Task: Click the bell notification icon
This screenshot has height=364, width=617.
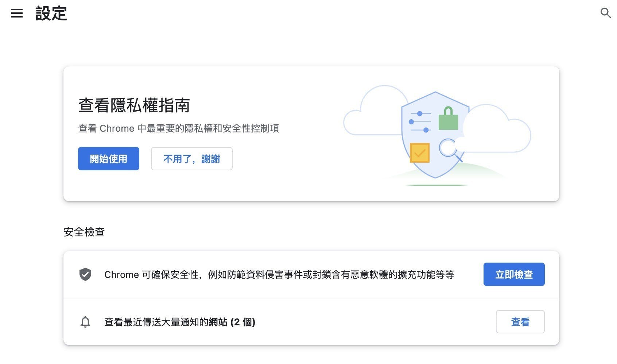Action: tap(85, 322)
